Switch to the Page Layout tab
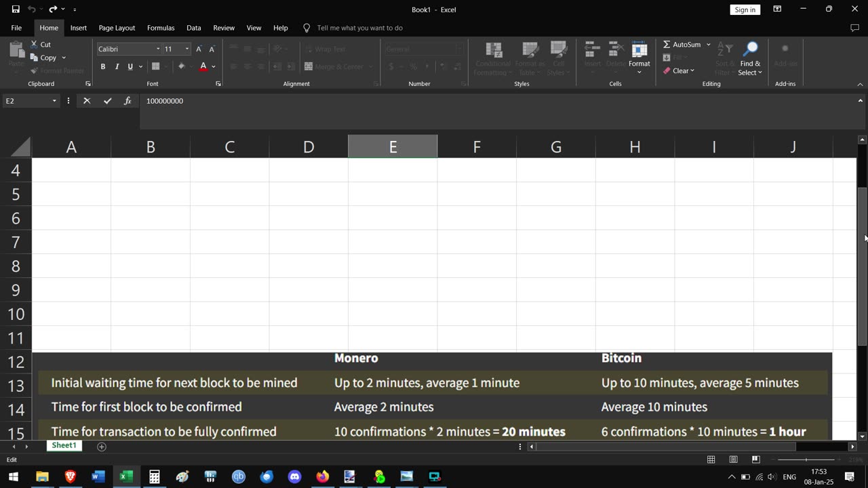868x488 pixels. 117,28
